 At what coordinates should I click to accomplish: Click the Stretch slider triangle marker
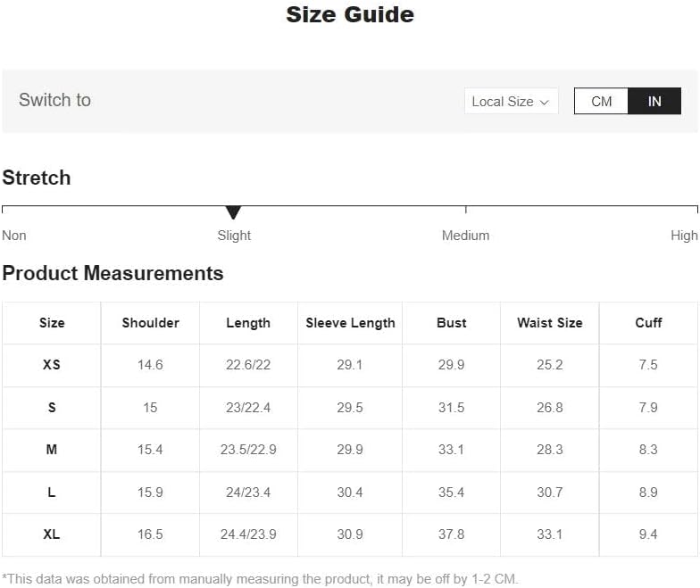point(233,212)
